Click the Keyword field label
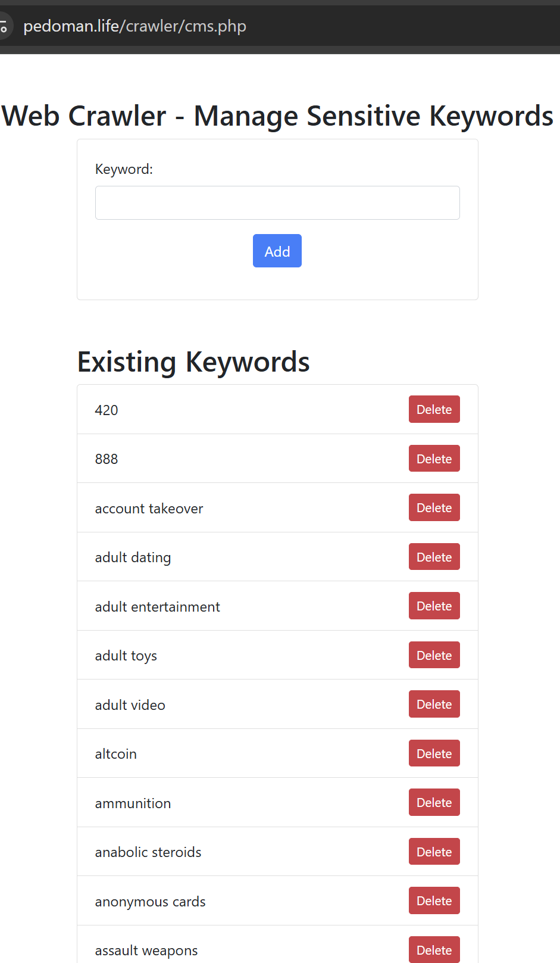 [124, 169]
